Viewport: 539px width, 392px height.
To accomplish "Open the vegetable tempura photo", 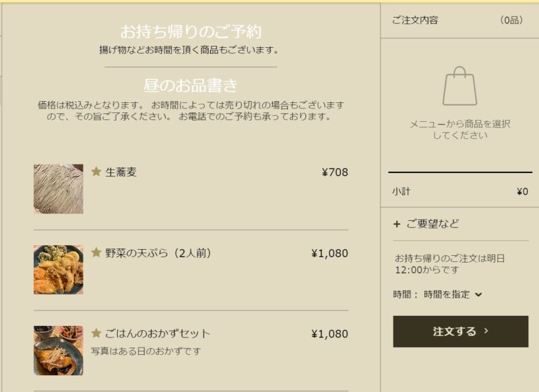I will [x=59, y=269].
